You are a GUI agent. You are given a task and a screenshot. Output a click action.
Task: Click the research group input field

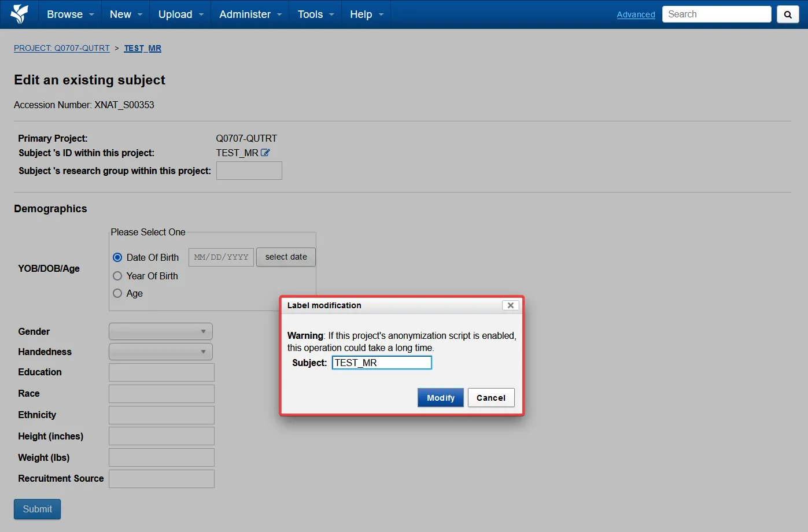click(249, 171)
